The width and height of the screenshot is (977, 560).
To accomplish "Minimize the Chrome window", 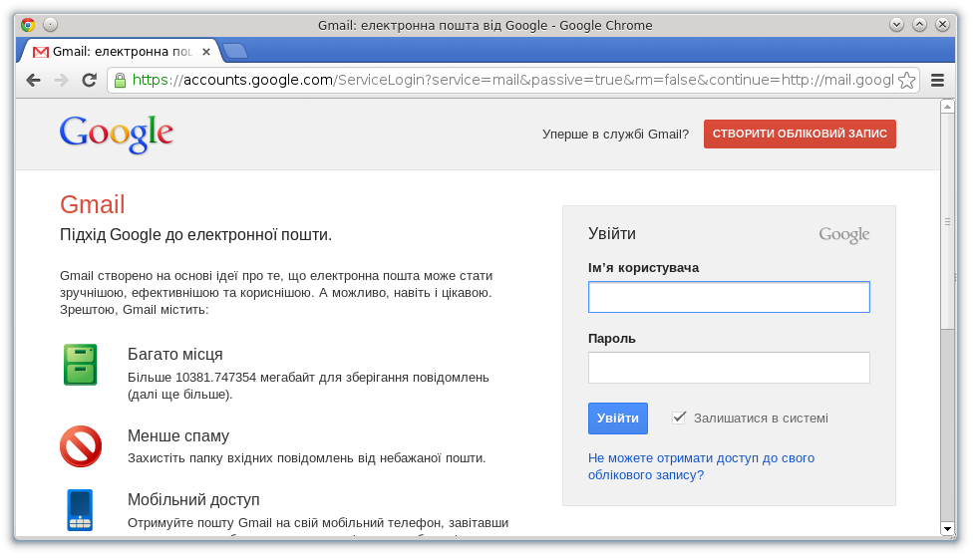I will [896, 25].
